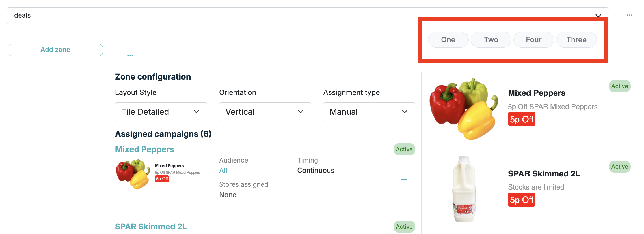Open the SPAR Skimmed 2L campaign link
The image size is (644, 234).
[x=151, y=227]
